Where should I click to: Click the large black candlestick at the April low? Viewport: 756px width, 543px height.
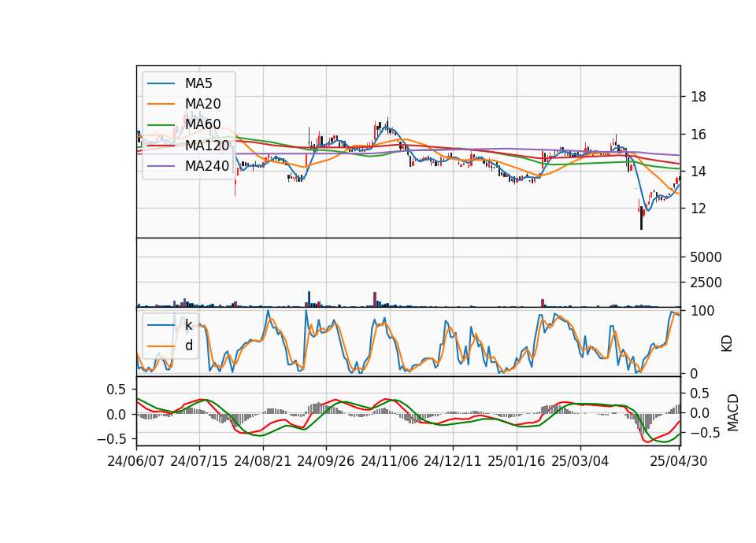[x=641, y=218]
